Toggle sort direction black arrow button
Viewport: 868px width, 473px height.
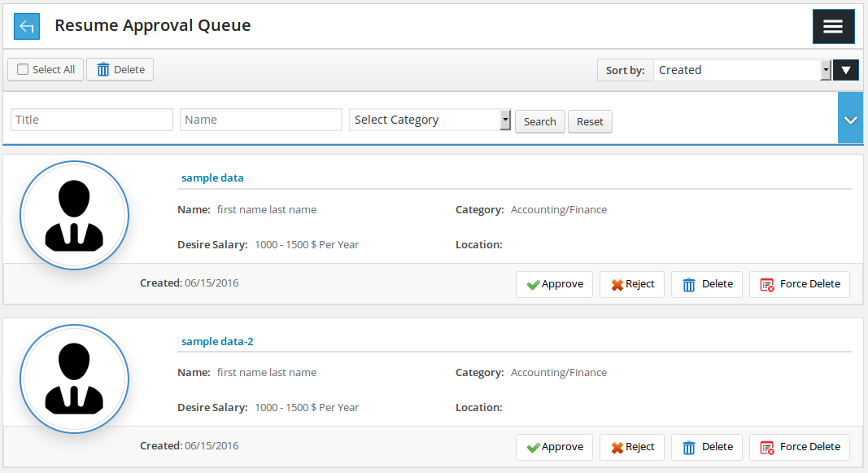[846, 70]
